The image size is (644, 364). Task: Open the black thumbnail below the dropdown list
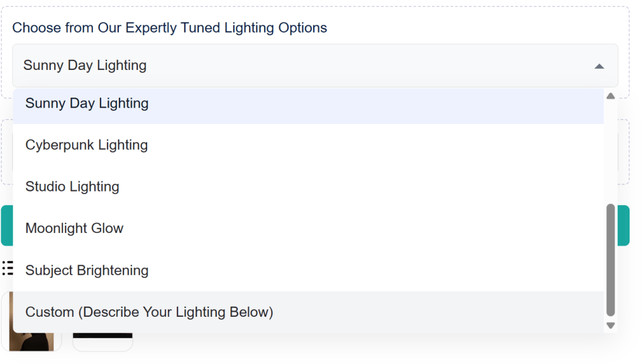103,341
